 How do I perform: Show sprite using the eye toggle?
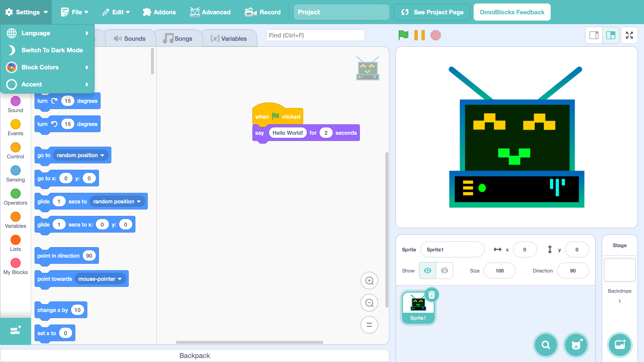pyautogui.click(x=427, y=270)
